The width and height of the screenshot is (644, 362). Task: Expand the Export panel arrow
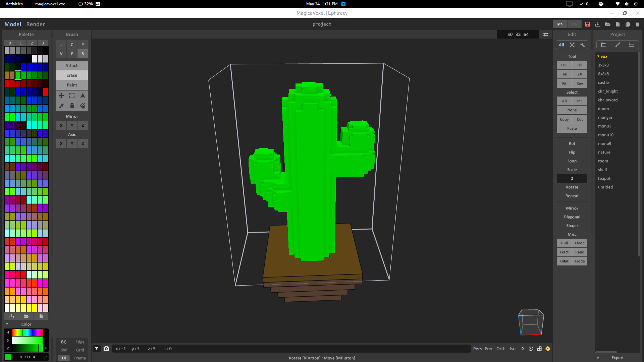(598, 358)
